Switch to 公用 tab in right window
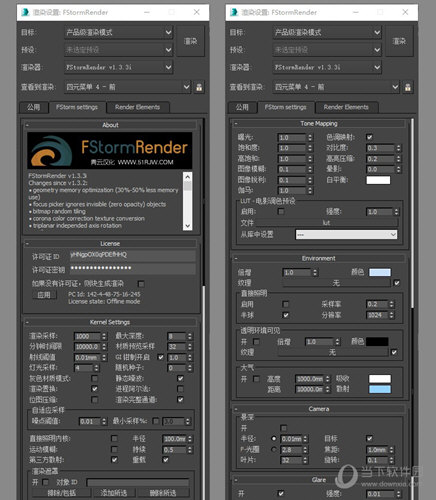The height and width of the screenshot is (500, 436). (242, 107)
